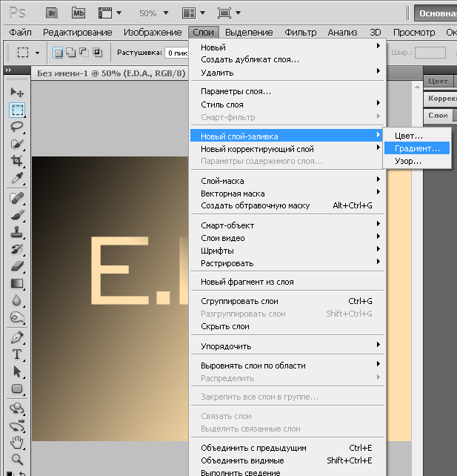Enable Add to selection mode

click(71, 53)
